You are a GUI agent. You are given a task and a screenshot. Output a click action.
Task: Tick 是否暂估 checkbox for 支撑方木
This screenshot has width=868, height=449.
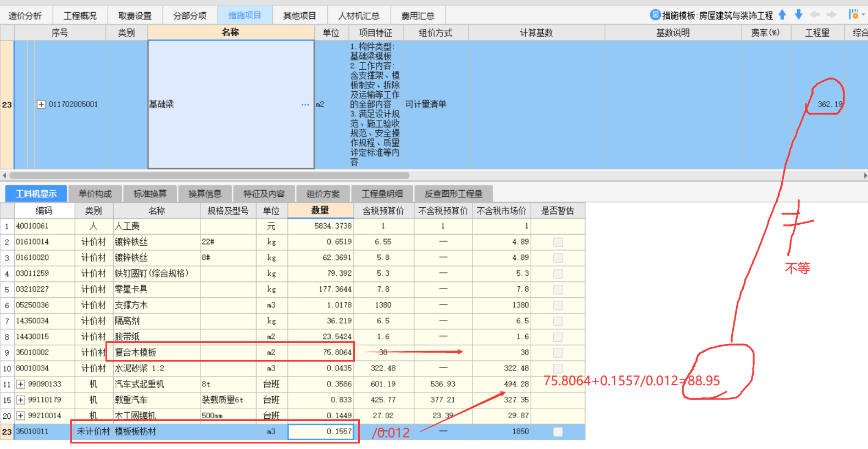(558, 305)
